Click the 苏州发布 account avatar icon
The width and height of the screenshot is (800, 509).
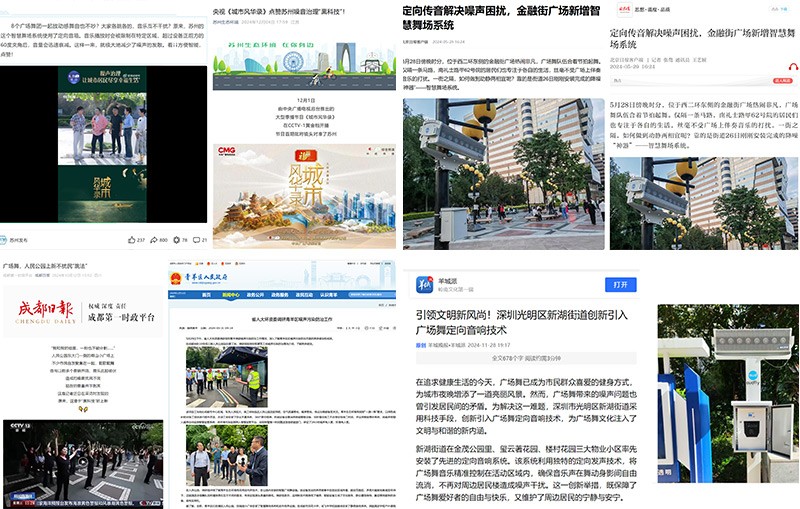8,241
